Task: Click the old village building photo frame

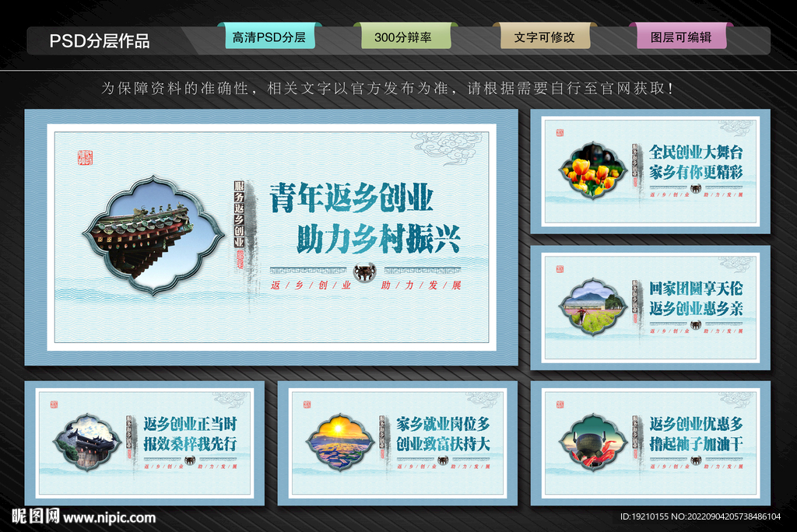Action: click(87, 442)
